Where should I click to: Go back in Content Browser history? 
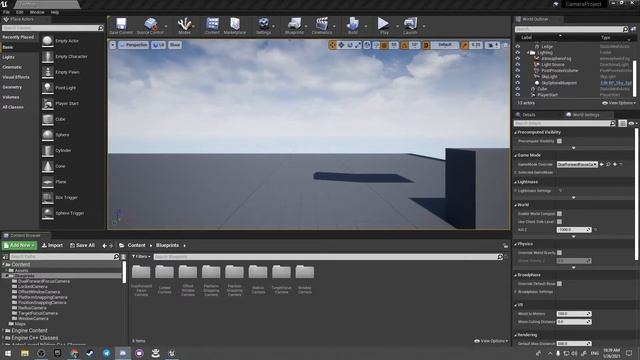[104, 245]
